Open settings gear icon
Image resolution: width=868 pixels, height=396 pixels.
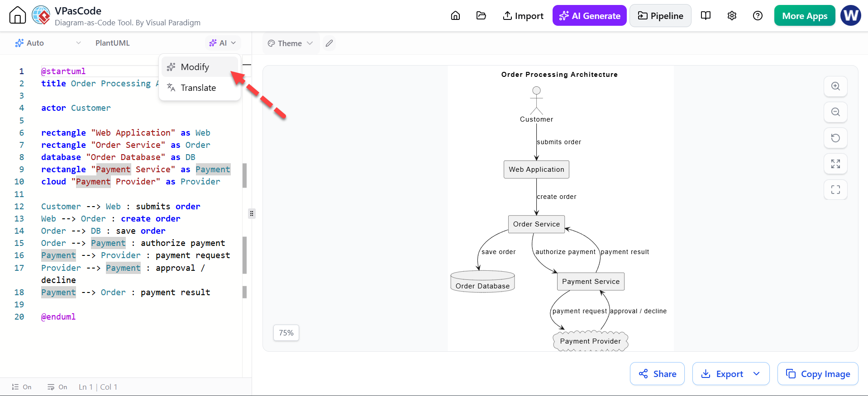pyautogui.click(x=732, y=16)
